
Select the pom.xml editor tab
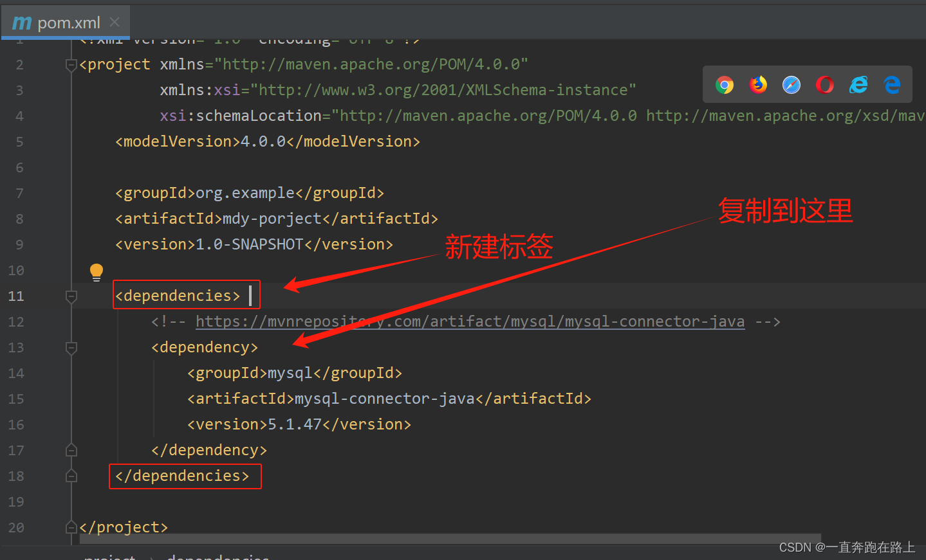coord(66,23)
